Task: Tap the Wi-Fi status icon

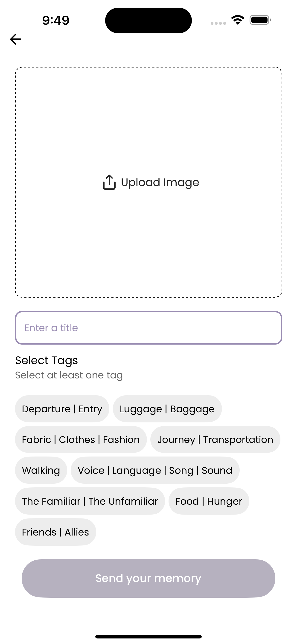Action: 238,20
